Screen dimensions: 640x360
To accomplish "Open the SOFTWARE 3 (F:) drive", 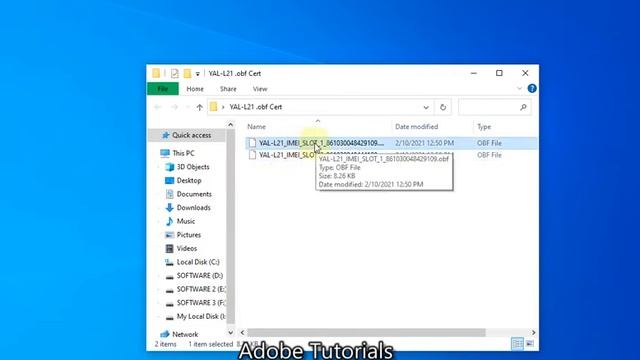I will 200,303.
